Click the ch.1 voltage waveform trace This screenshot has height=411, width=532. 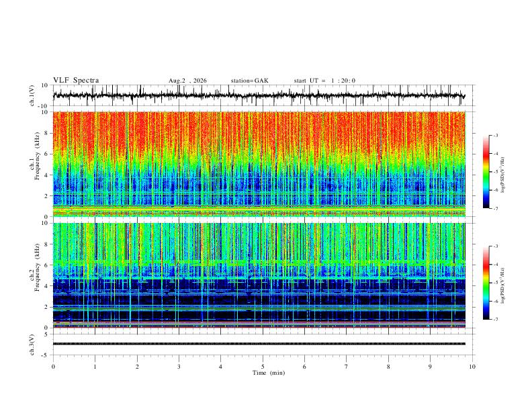[259, 95]
